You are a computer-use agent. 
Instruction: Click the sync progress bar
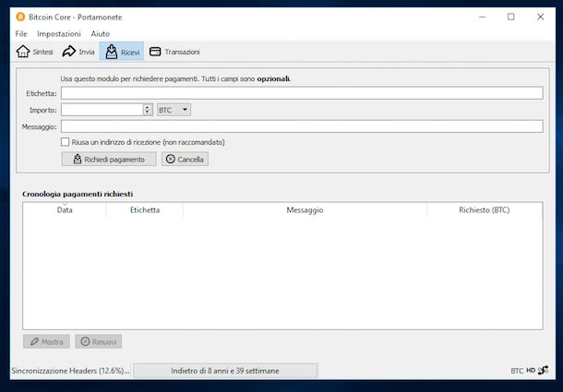pyautogui.click(x=225, y=371)
